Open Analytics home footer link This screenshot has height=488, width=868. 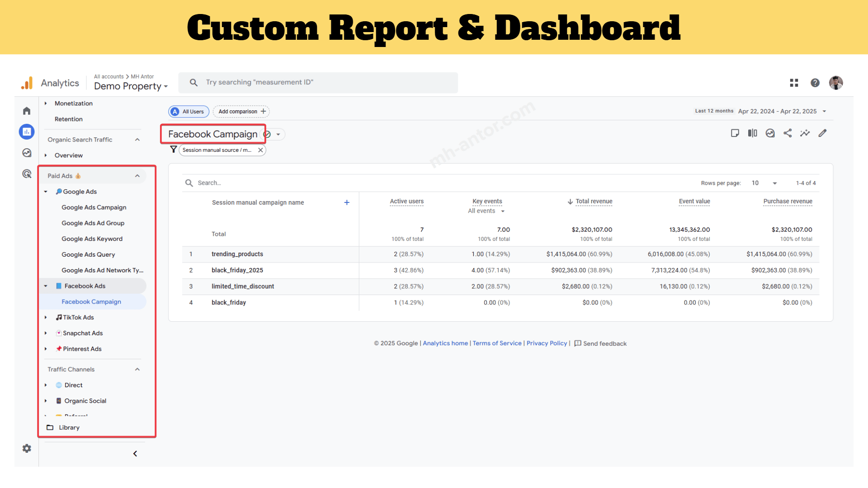tap(445, 343)
